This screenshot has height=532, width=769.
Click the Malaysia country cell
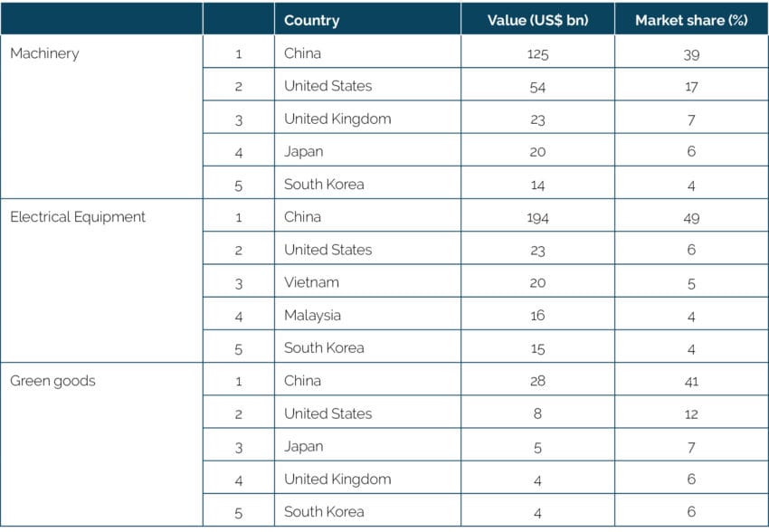click(x=312, y=316)
